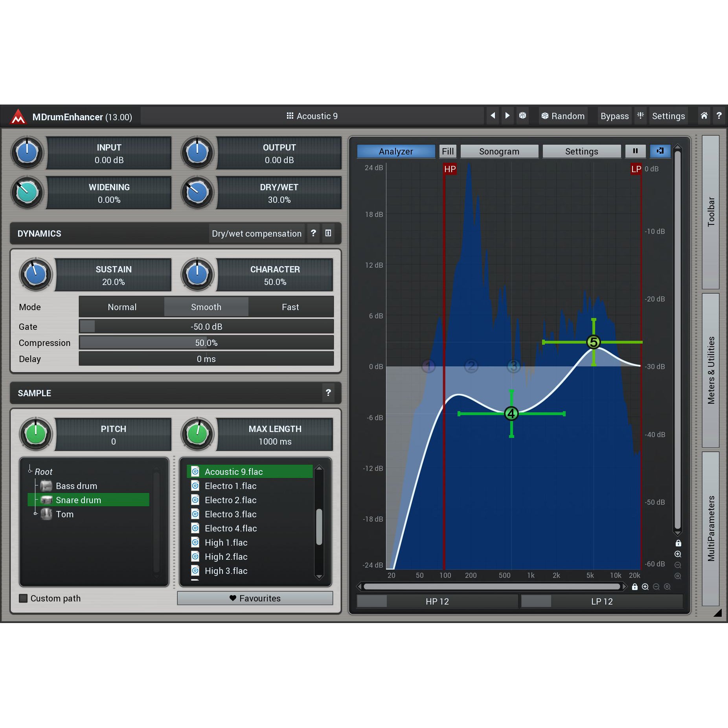
Task: Enable the Custom path checkbox
Action: (x=24, y=598)
